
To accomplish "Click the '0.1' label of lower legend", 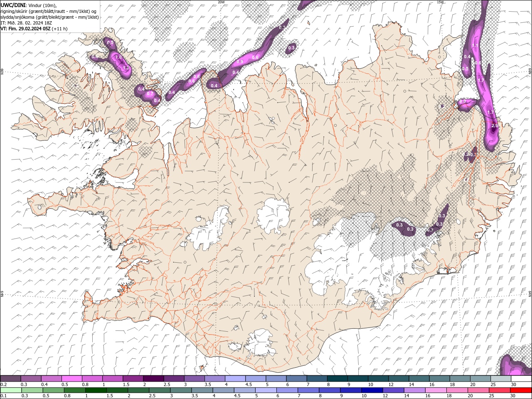I will [x=4, y=396].
